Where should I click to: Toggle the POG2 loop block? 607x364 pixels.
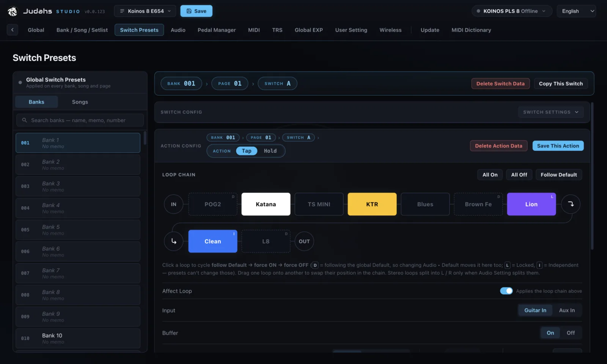point(213,204)
